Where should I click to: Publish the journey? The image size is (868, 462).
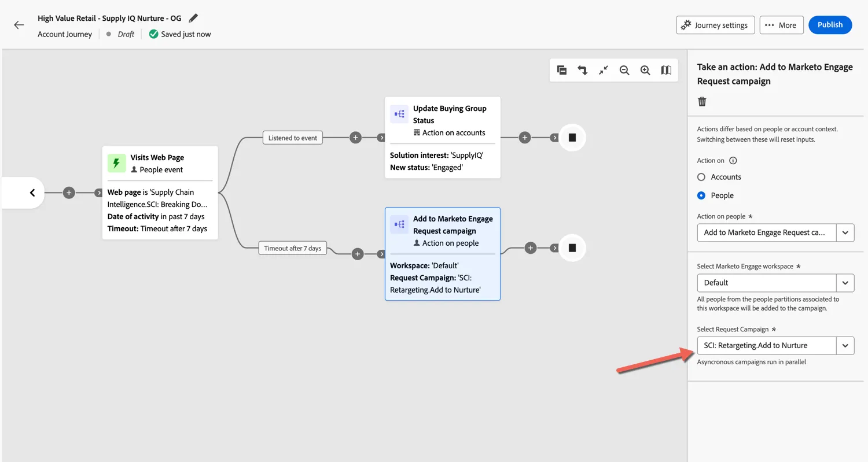click(830, 25)
